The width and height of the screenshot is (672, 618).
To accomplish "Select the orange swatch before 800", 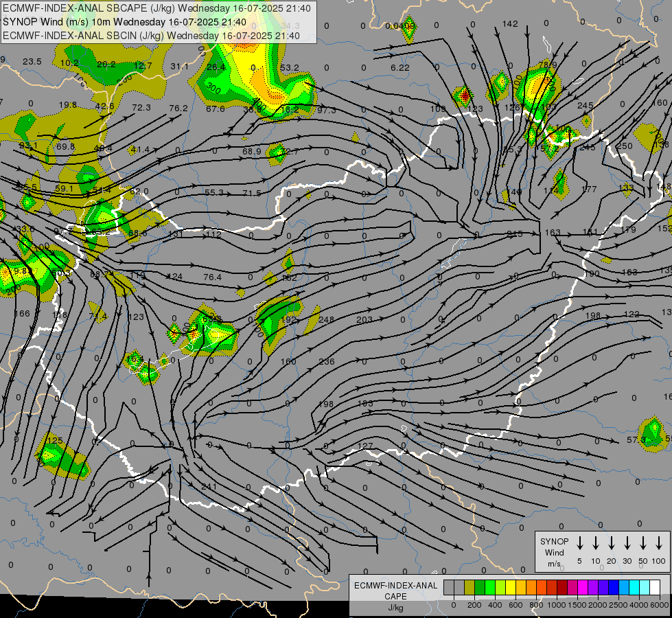I will pyautogui.click(x=531, y=587).
